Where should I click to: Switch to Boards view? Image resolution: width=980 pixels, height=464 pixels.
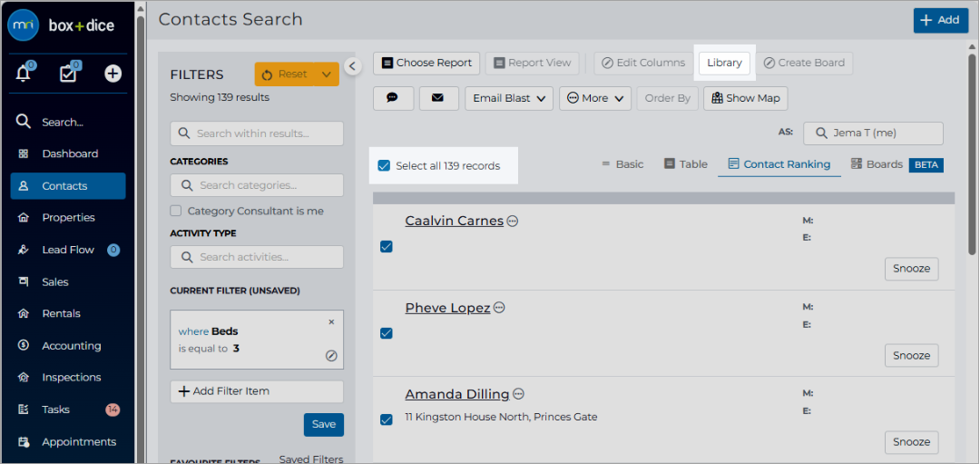(877, 164)
